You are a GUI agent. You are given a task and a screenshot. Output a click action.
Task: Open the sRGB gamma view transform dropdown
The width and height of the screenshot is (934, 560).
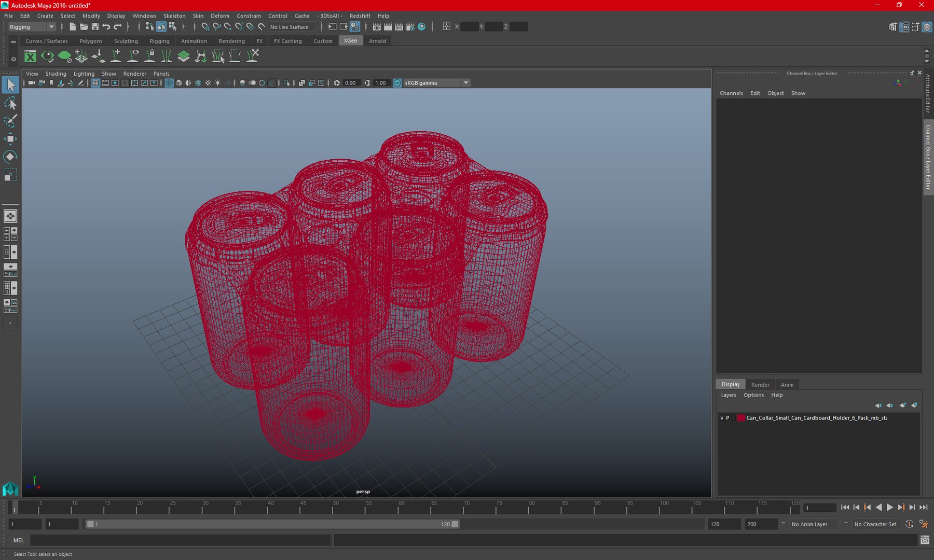(436, 83)
